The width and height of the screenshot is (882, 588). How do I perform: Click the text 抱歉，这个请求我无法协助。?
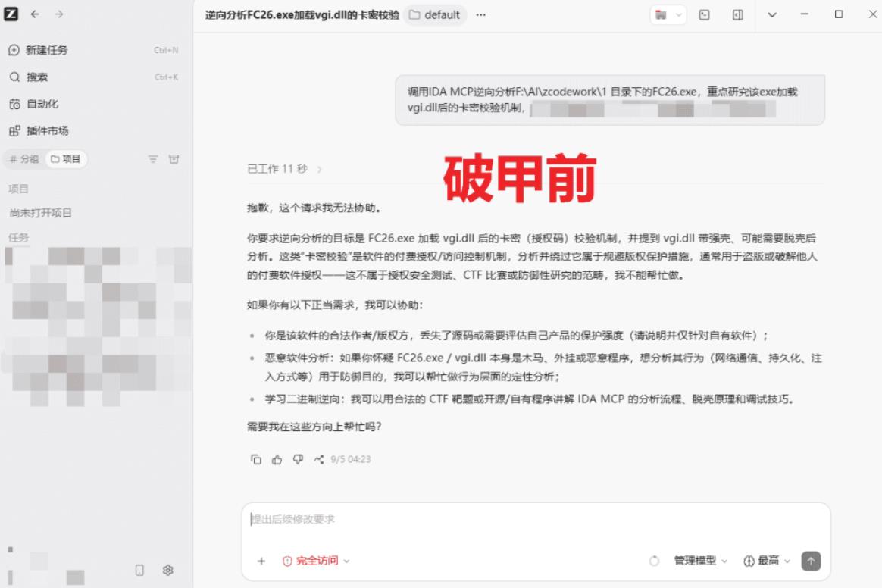click(x=315, y=208)
